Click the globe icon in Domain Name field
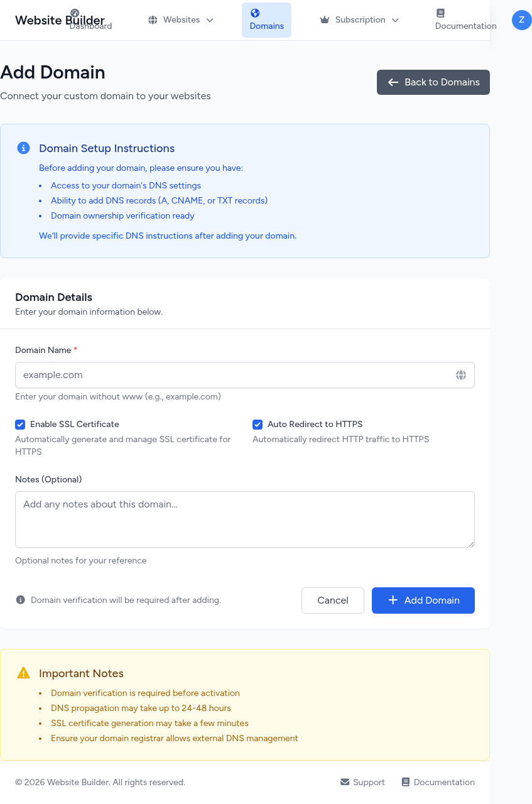 (x=461, y=375)
